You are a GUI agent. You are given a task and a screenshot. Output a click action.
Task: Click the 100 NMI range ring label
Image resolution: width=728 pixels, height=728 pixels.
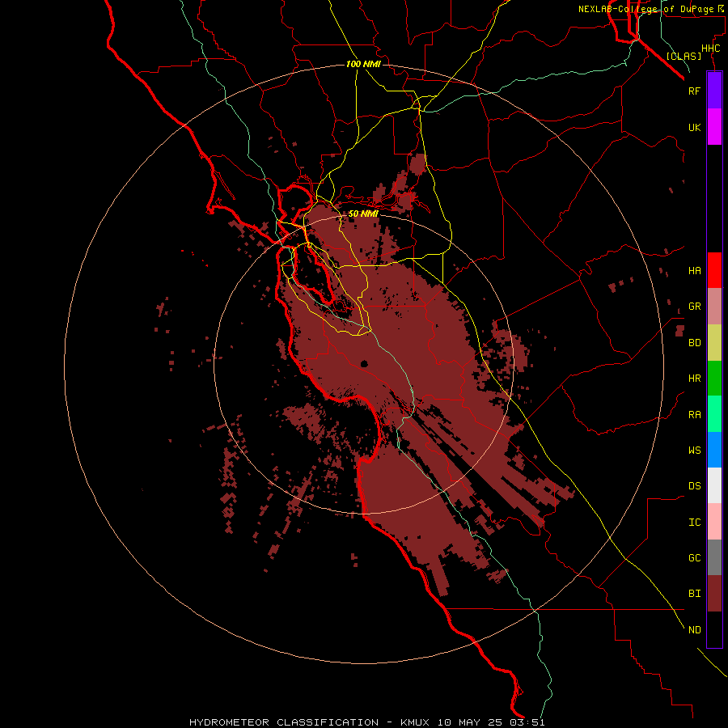(363, 64)
